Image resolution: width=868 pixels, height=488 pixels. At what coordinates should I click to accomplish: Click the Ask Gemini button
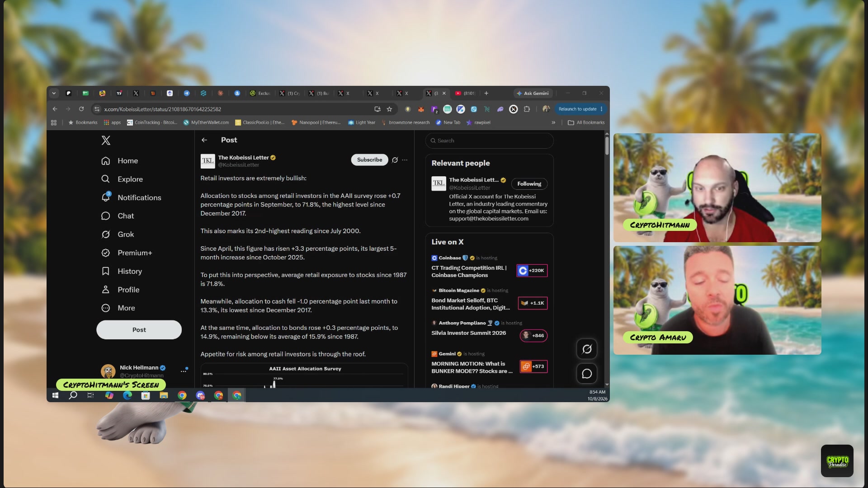(533, 94)
